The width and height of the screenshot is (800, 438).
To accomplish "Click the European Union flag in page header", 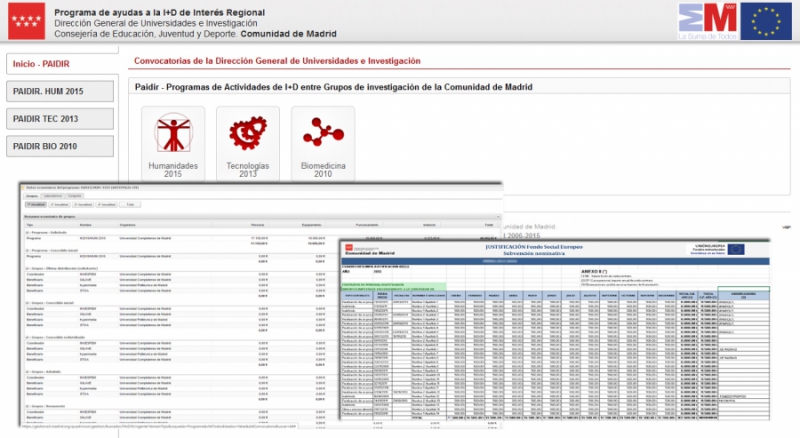I will click(766, 21).
